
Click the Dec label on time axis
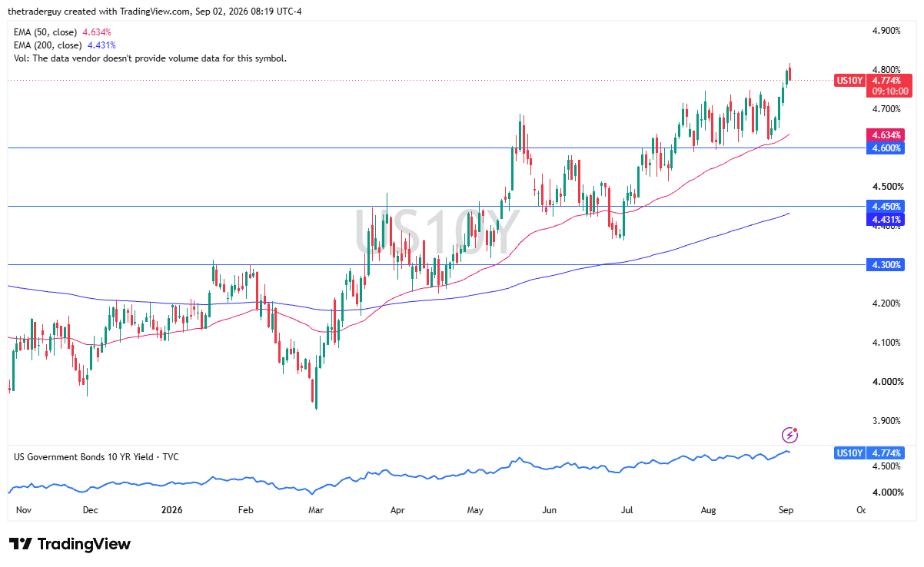pos(90,509)
